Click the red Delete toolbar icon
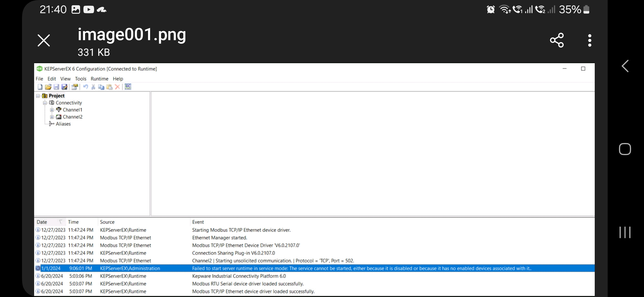This screenshot has width=644, height=297. pyautogui.click(x=117, y=87)
